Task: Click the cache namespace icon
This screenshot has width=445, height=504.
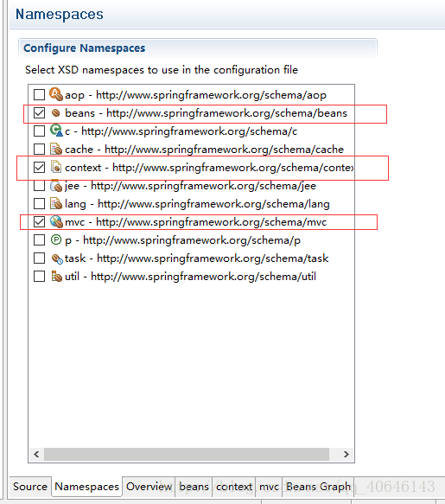Action: point(56,149)
